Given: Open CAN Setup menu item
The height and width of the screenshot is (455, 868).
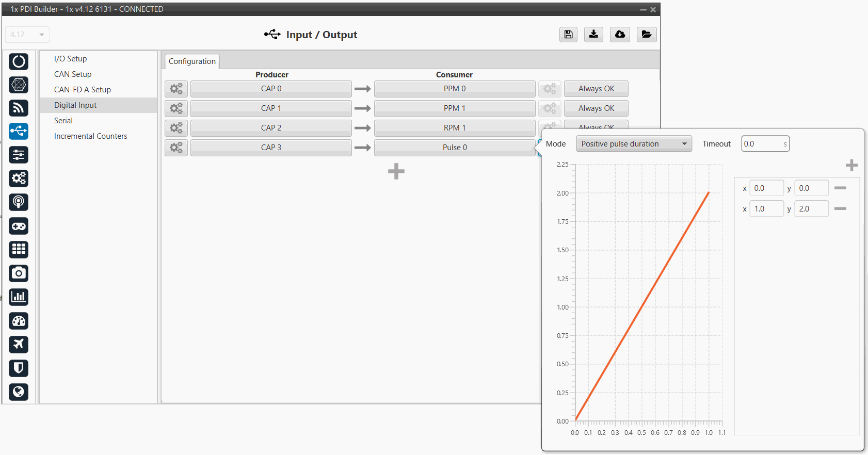Looking at the screenshot, I should (73, 74).
